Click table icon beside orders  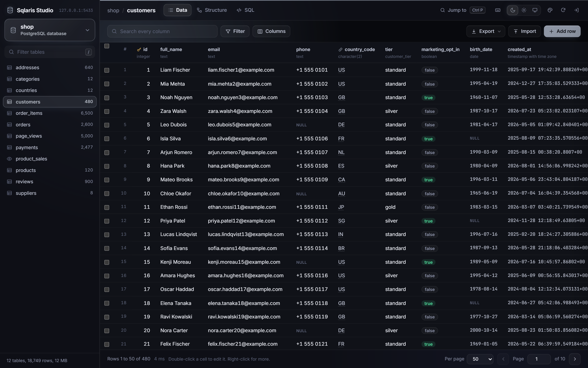coord(10,125)
